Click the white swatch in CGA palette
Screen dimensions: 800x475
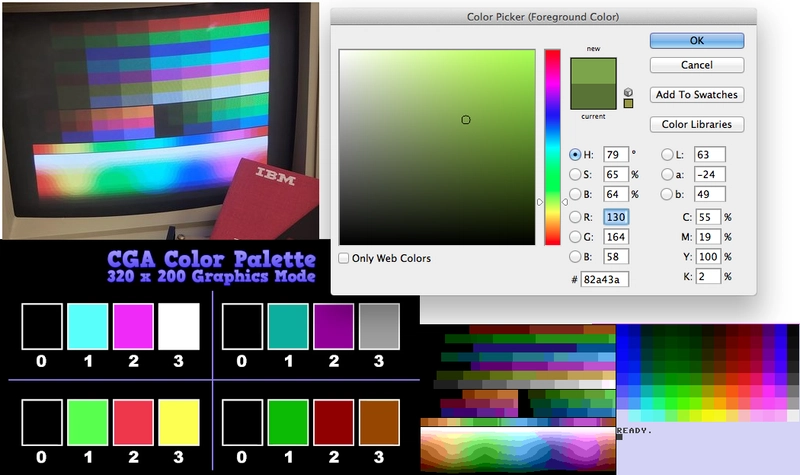click(179, 327)
